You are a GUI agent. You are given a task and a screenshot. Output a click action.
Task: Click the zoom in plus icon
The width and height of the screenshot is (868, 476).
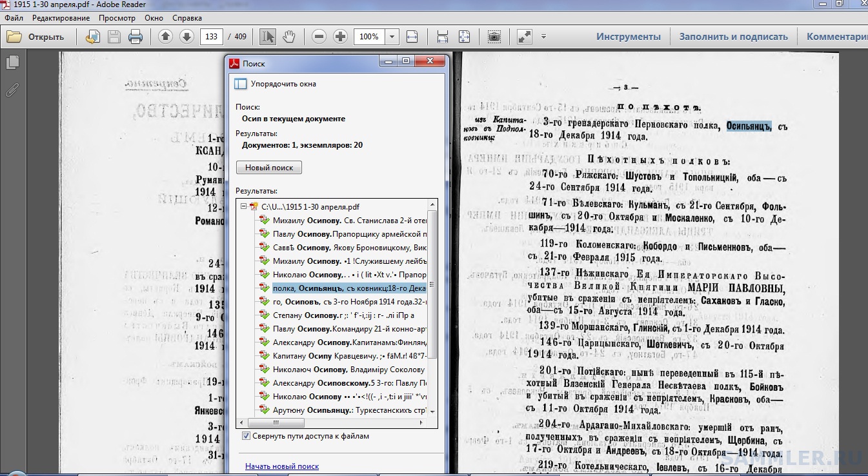tap(340, 37)
